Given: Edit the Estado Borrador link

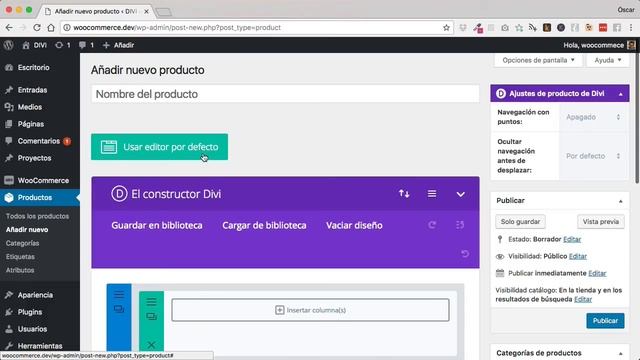Looking at the screenshot, I should pyautogui.click(x=572, y=240).
